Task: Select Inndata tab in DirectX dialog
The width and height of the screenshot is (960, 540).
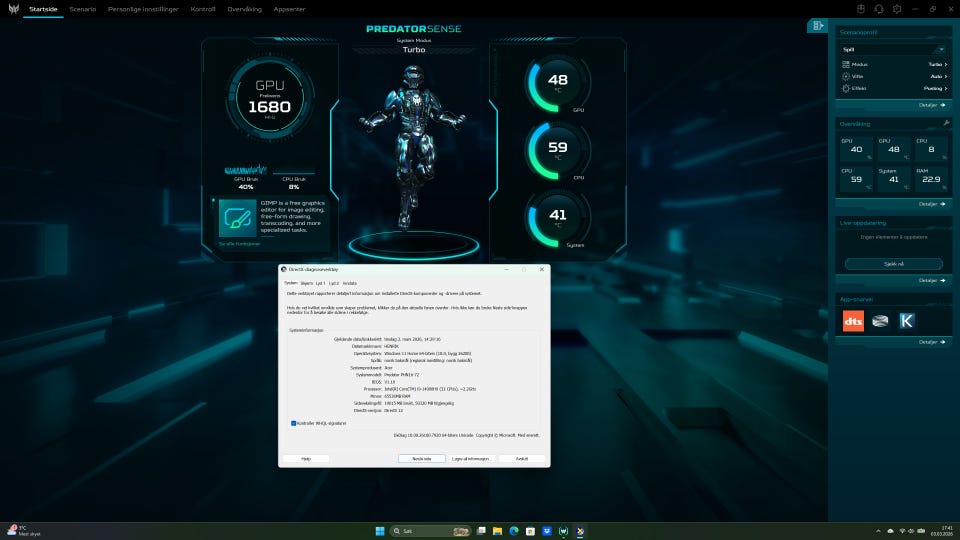Action: [x=350, y=283]
